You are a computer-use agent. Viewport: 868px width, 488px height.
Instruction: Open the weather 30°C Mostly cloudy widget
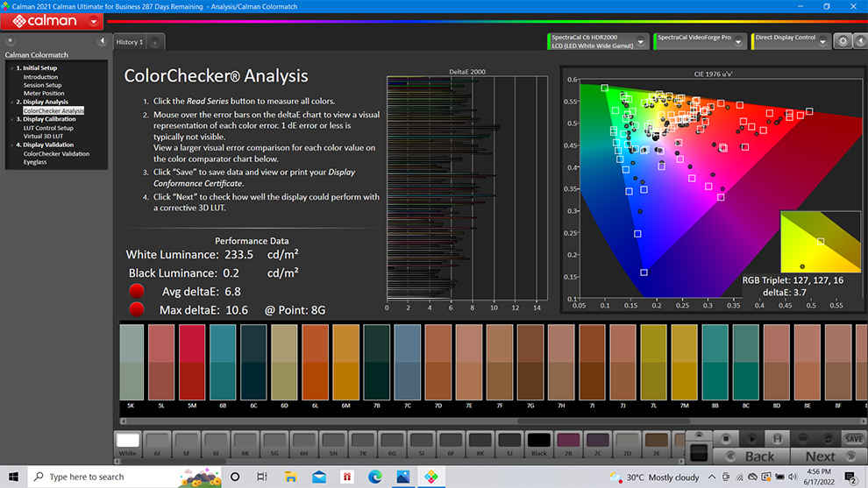(x=654, y=477)
